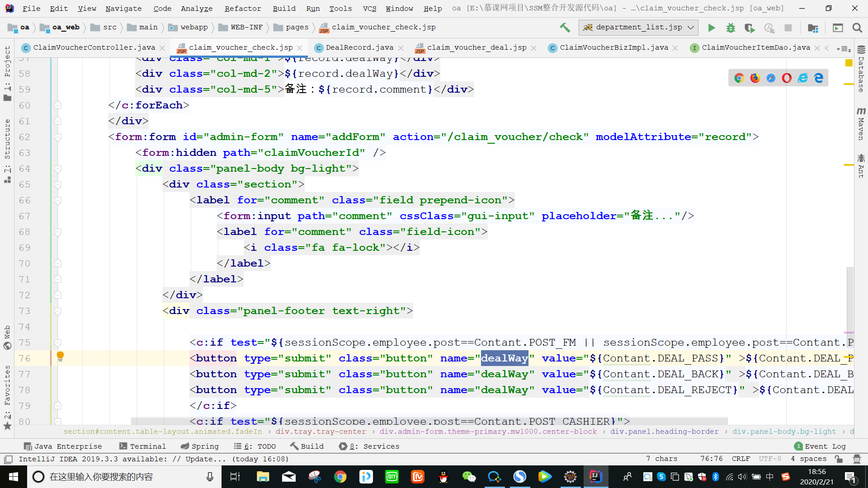
Task: Open preview in Chrome browser icon
Action: tap(739, 78)
